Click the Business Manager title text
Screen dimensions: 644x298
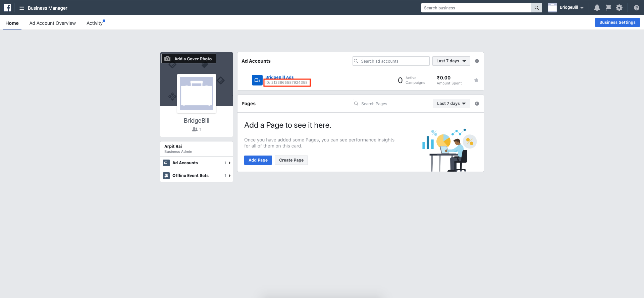[x=48, y=8]
